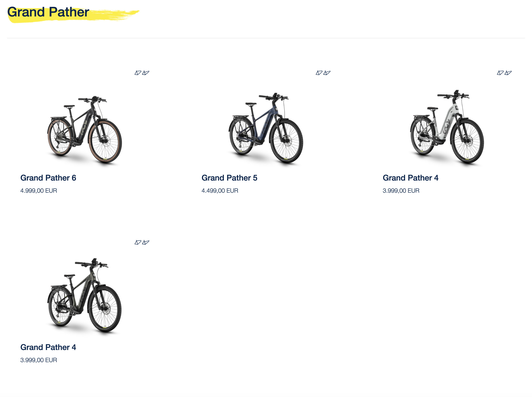Open the Grand Pather 5 product title
The width and height of the screenshot is (532, 397).
click(229, 178)
